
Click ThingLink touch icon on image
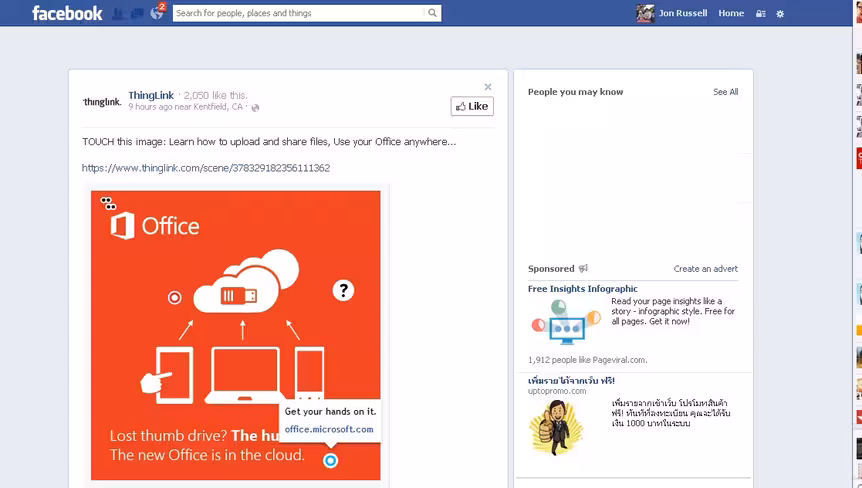point(108,203)
